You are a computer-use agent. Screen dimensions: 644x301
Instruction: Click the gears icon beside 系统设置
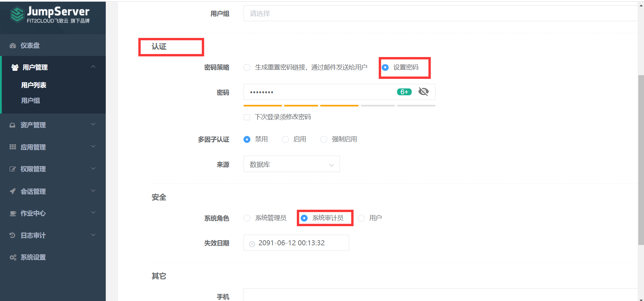coord(13,257)
